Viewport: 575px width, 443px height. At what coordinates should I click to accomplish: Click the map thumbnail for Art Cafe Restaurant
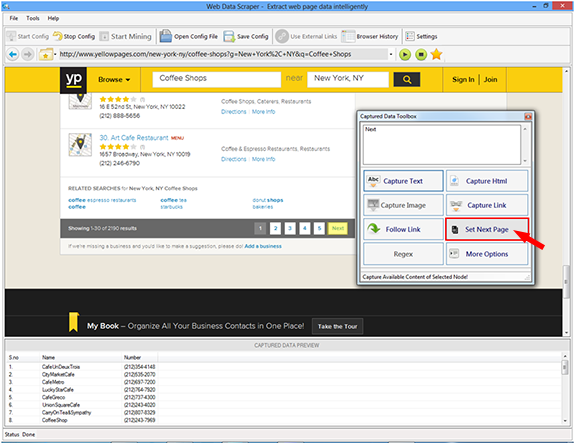click(80, 145)
